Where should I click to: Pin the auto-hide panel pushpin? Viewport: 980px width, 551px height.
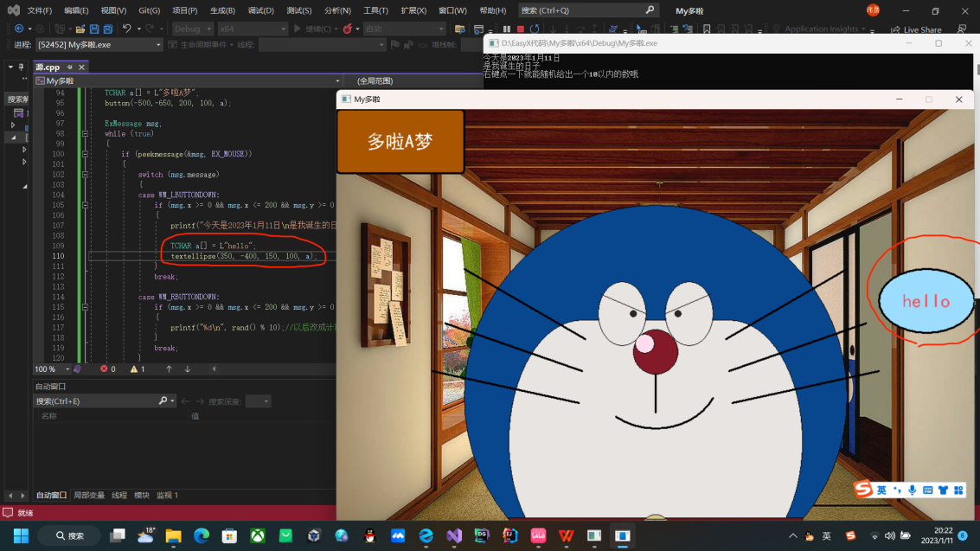[22, 67]
